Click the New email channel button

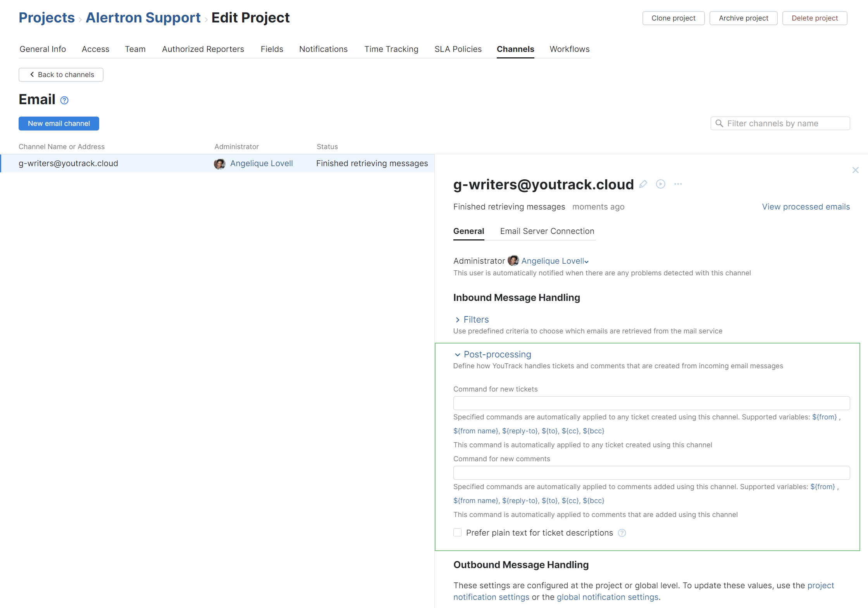click(59, 124)
